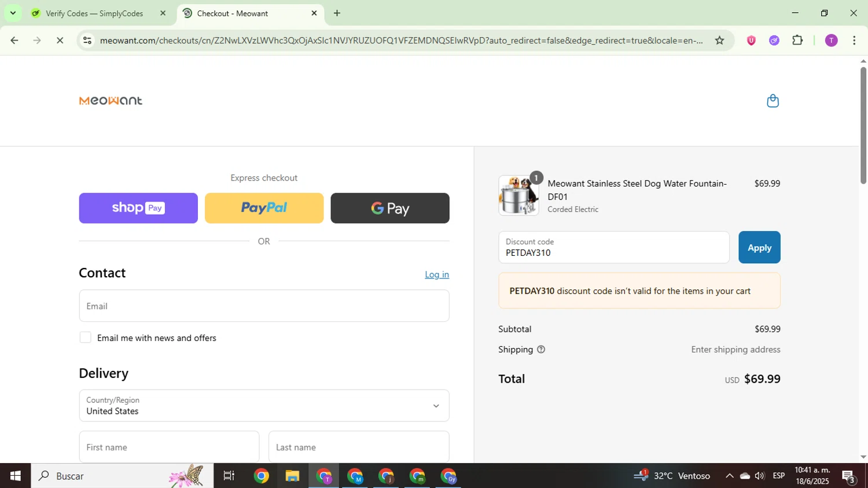This screenshot has height=488, width=868.
Task: Open the tab search dropdown arrow
Action: [x=13, y=13]
